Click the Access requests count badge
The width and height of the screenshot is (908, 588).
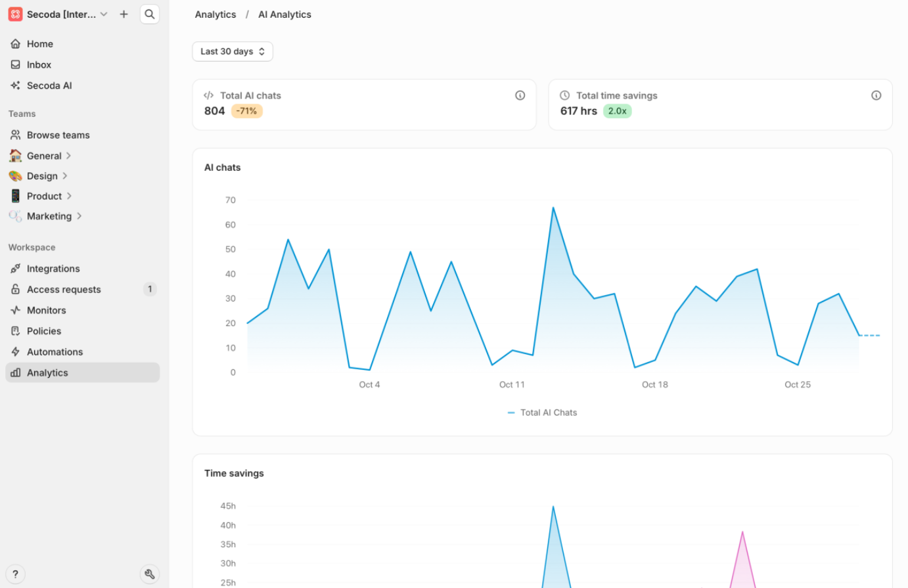pyautogui.click(x=150, y=289)
